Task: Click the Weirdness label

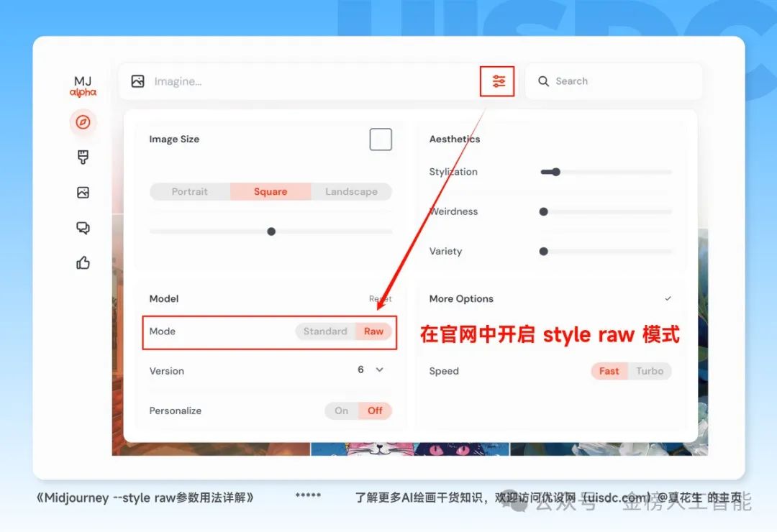Action: [453, 211]
